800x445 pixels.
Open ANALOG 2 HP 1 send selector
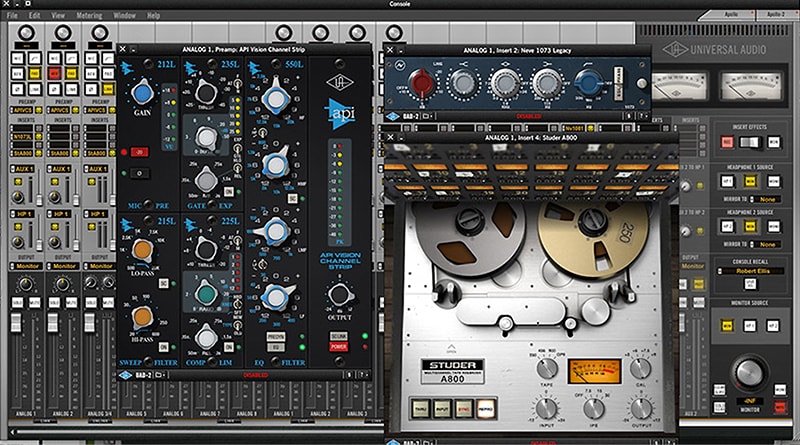click(59, 214)
